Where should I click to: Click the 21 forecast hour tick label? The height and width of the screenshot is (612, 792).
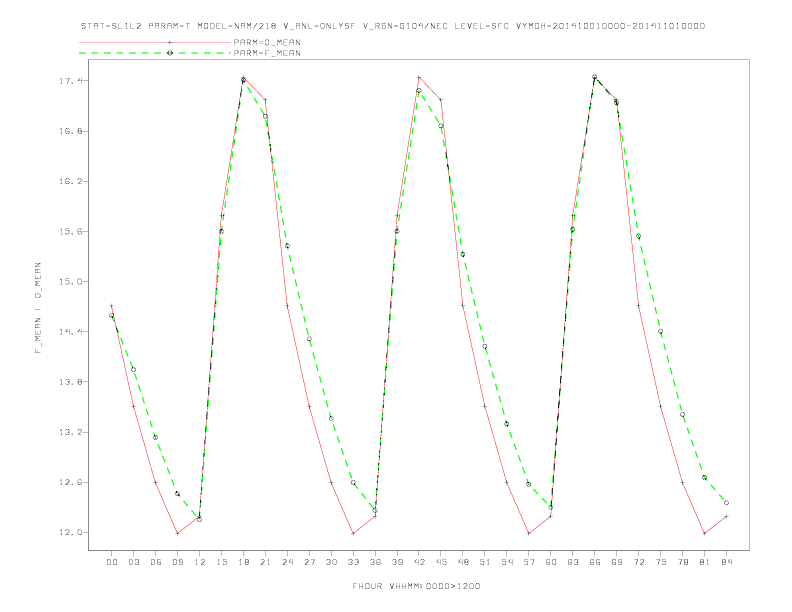pos(265,562)
